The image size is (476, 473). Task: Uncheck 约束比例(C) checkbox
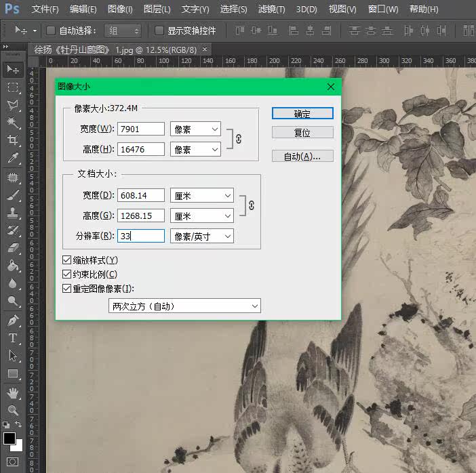pos(66,274)
